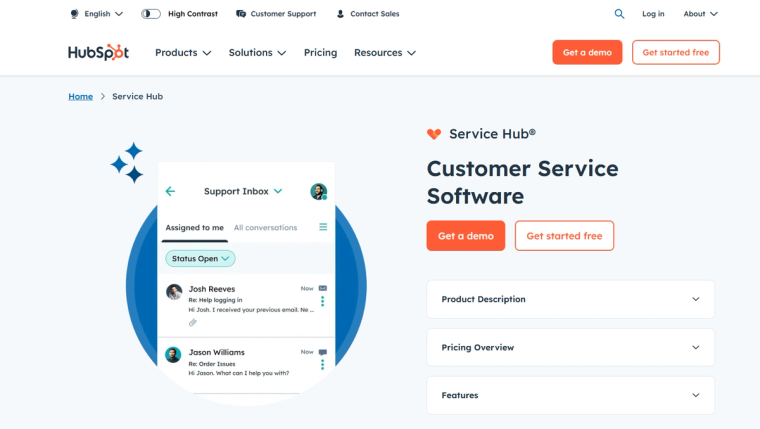The width and height of the screenshot is (760, 429).
Task: Click Josh Reeves profile picture
Action: point(174,291)
